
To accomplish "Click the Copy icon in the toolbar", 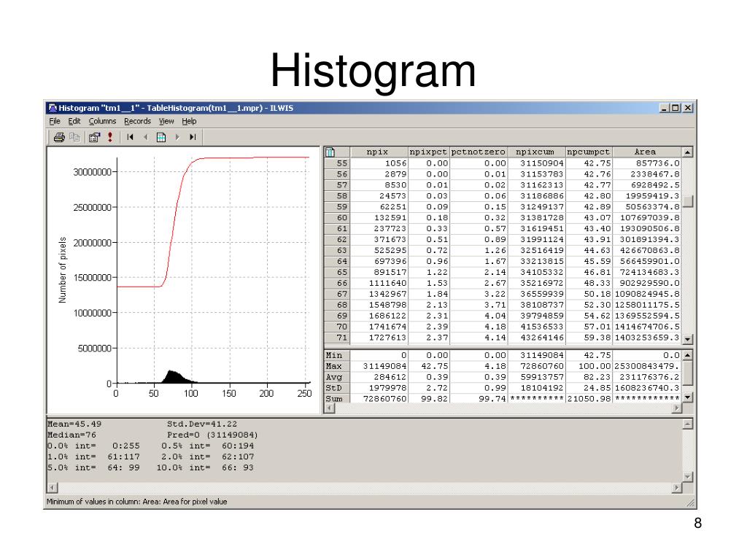I will [x=75, y=137].
